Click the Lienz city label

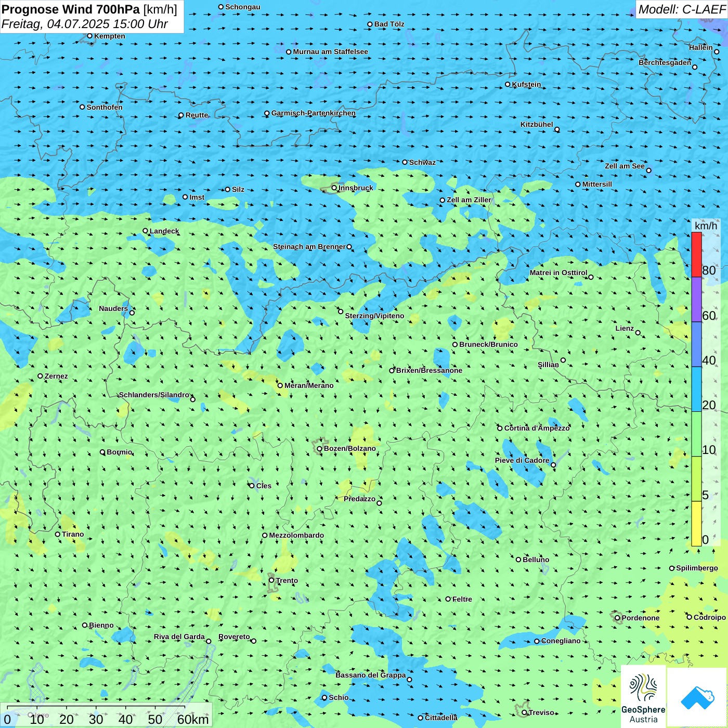[x=625, y=328]
